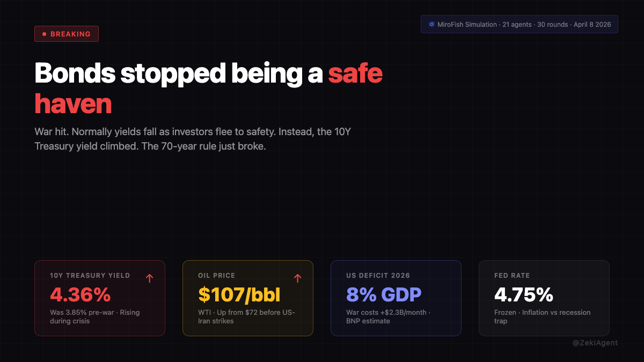This screenshot has height=362, width=644.
Task: Select the 4.36% yield value
Action: coord(80,294)
